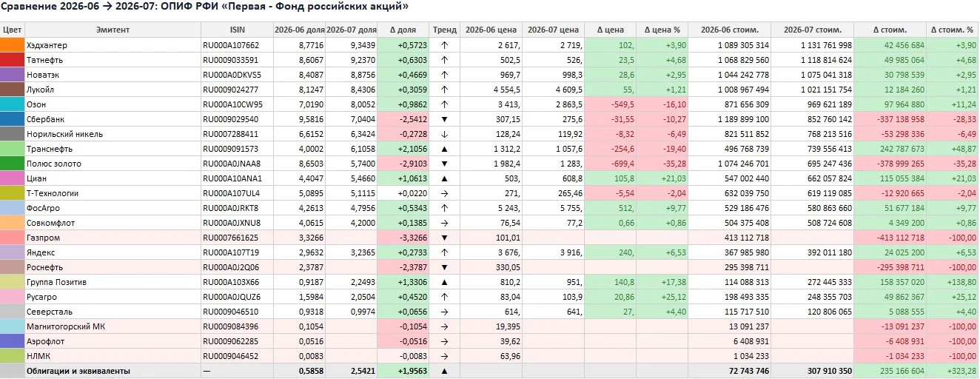Click the pink color swatch for Циан
This screenshot has height=379, width=980.
[x=13, y=178]
